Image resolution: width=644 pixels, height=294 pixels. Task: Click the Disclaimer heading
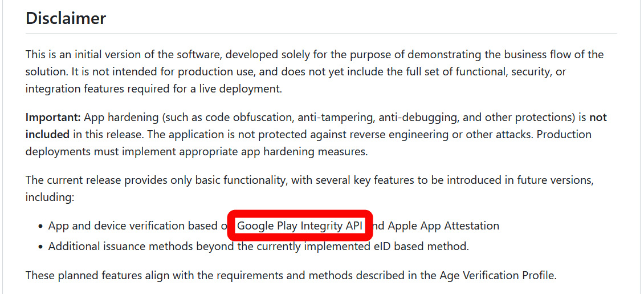[66, 18]
